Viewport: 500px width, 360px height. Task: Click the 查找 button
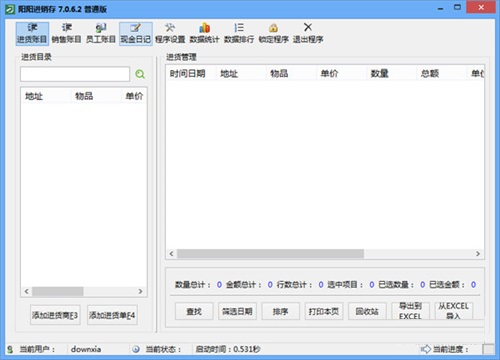tap(194, 312)
